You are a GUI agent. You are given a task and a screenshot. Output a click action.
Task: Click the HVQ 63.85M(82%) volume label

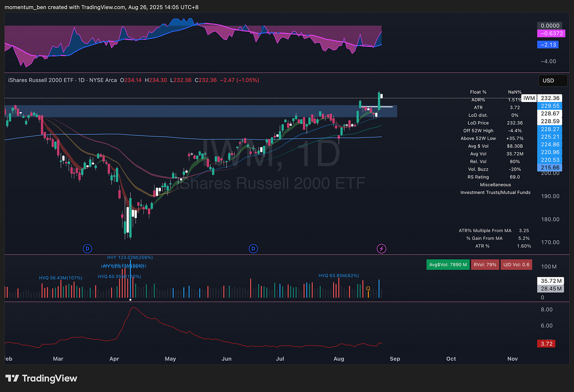[339, 276]
